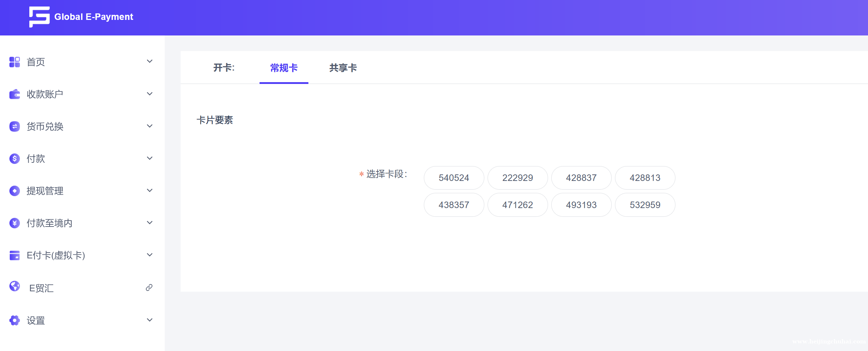Select card segment 540524
The height and width of the screenshot is (351, 868).
454,178
